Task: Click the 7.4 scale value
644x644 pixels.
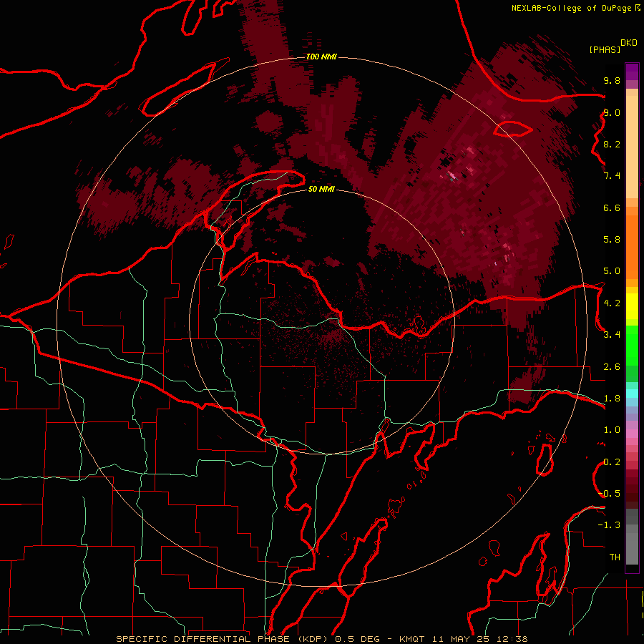Action: [612, 176]
